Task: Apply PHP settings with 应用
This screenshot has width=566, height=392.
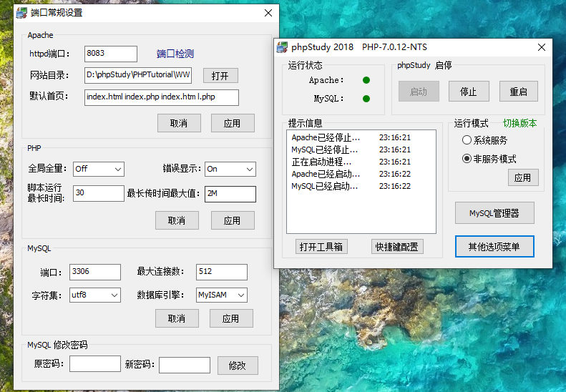Action: pyautogui.click(x=233, y=220)
